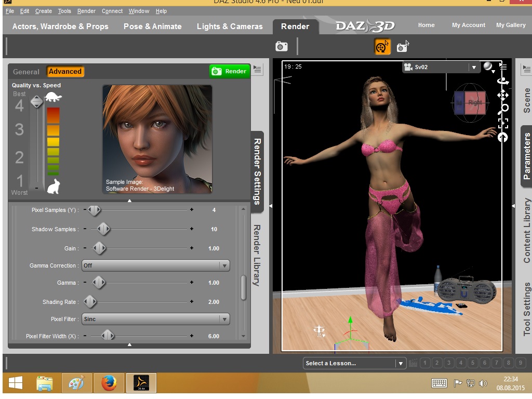Click the network tray icon
532x399 pixels.
470,383
